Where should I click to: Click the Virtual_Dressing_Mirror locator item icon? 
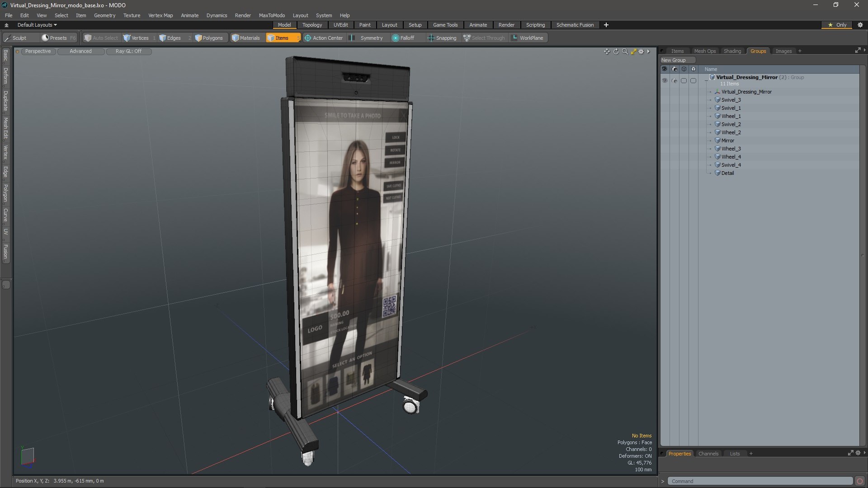[717, 92]
